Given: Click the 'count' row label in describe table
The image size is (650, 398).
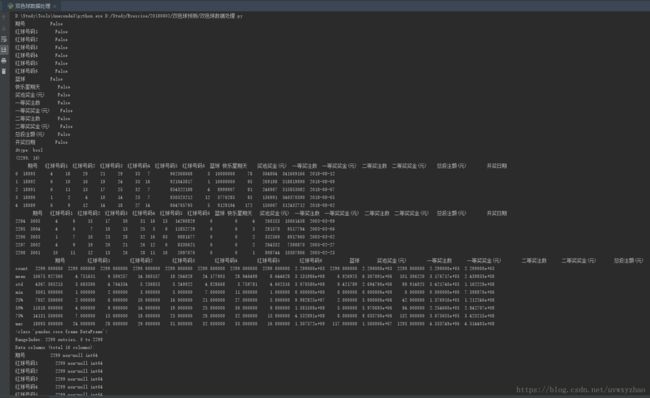Looking at the screenshot, I should (21, 268).
